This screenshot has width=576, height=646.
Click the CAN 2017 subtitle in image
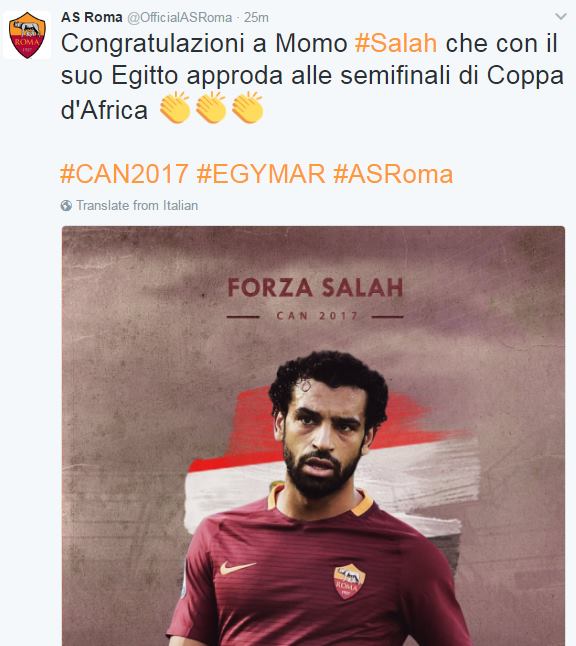(x=317, y=316)
